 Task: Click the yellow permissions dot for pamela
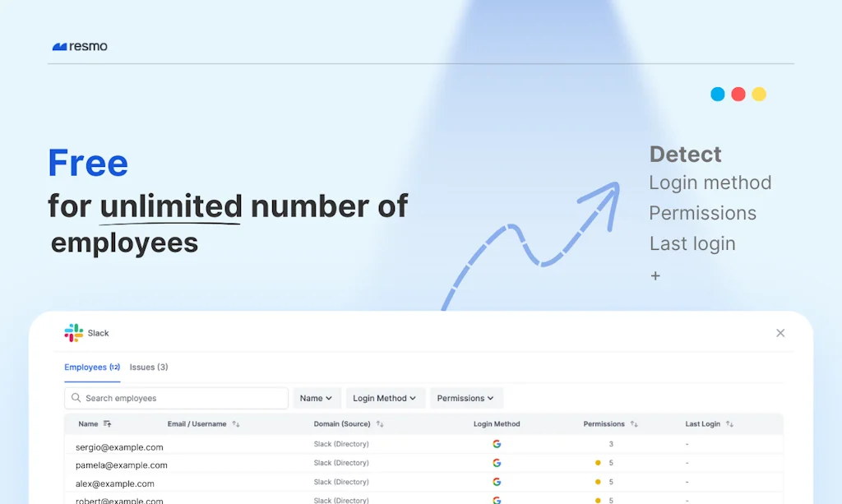tap(598, 463)
